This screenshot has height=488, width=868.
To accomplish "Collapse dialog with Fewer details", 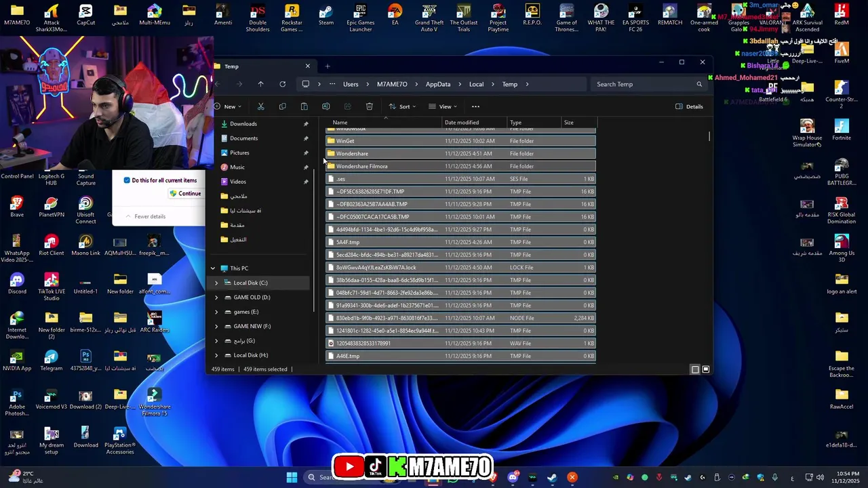I will tap(145, 216).
